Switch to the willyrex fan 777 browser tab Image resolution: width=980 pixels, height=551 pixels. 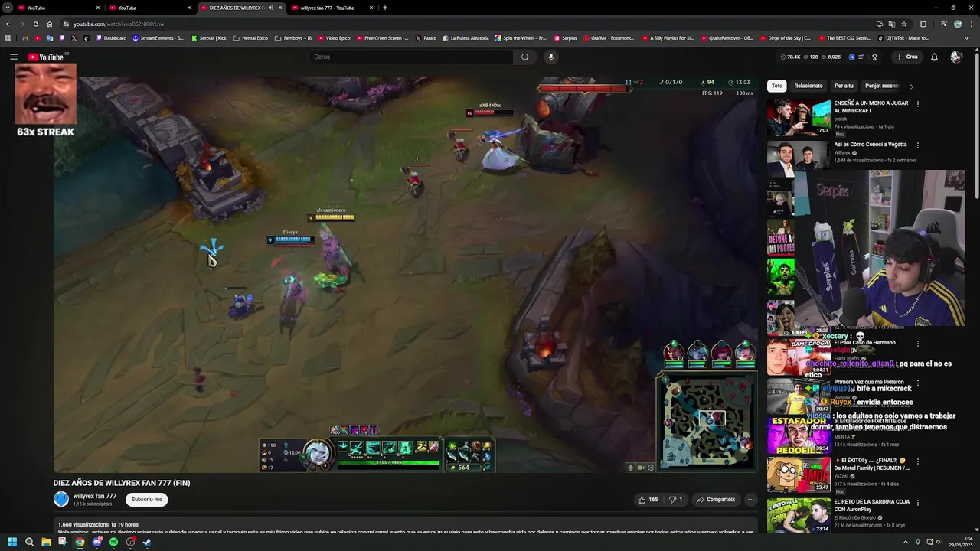click(332, 8)
